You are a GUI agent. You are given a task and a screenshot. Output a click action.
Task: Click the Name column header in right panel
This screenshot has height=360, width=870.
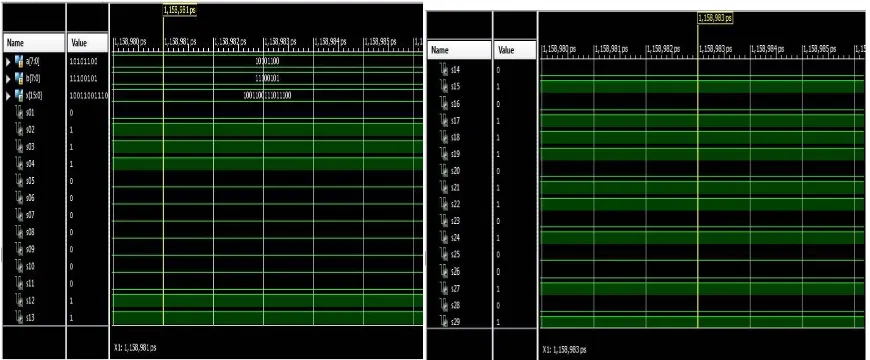[x=459, y=50]
